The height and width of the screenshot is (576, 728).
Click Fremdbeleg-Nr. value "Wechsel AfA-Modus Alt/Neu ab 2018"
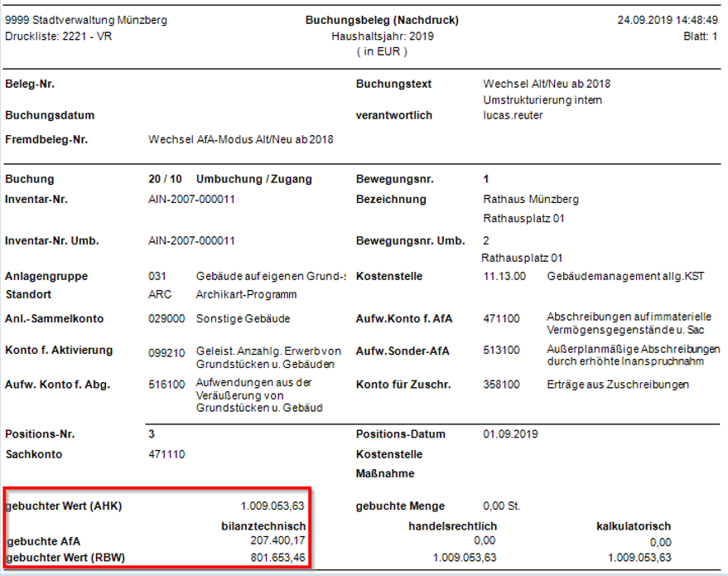(240, 139)
